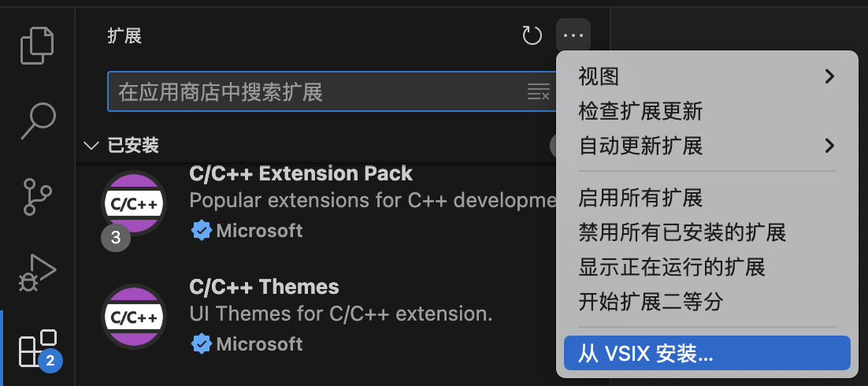Expand the 视图 submenu

[706, 76]
